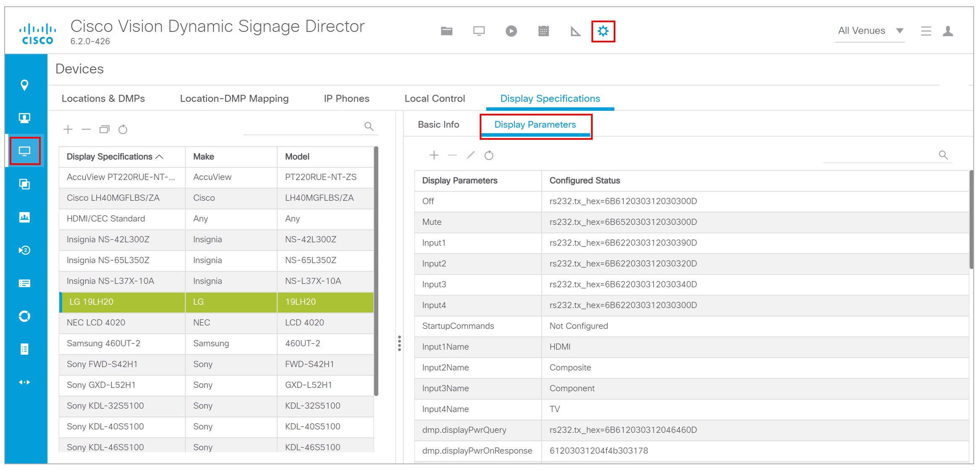Open the folder library icon in top toolbar
Screen dimensions: 980x471
click(x=447, y=31)
